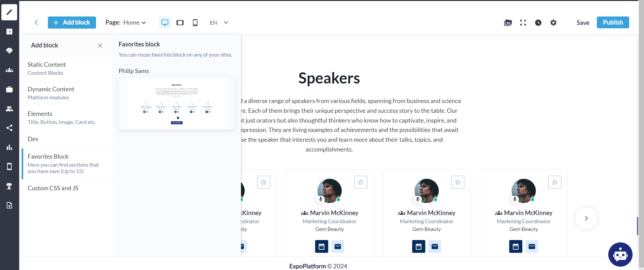Open the mobile device icon in sidebar
The width and height of the screenshot is (644, 270).
point(9,167)
